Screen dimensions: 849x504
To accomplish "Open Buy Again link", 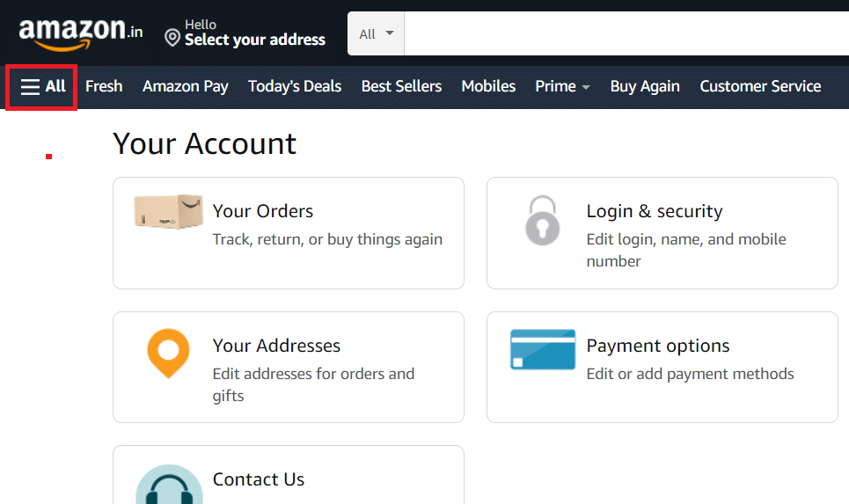I will 645,86.
